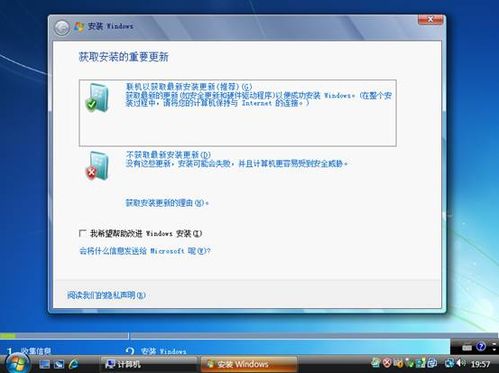Click the volume speaker tray icon

[460, 362]
